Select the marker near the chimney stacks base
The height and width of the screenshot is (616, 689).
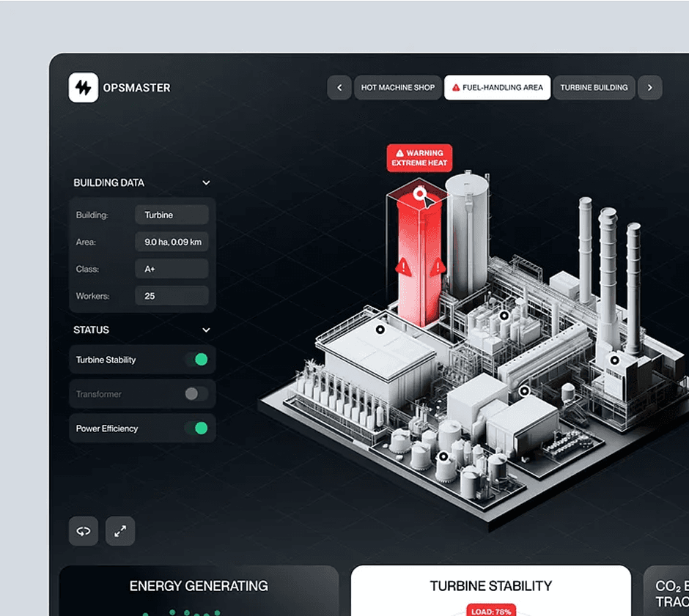click(x=614, y=360)
